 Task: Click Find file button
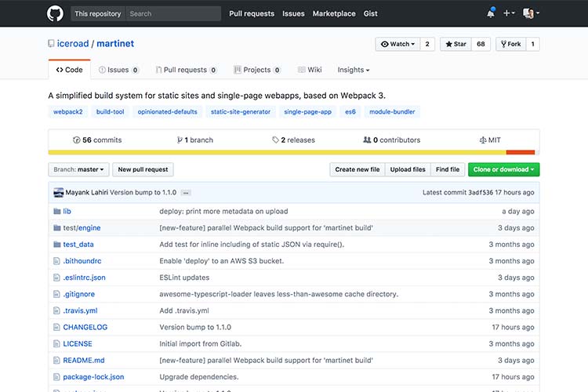point(448,169)
